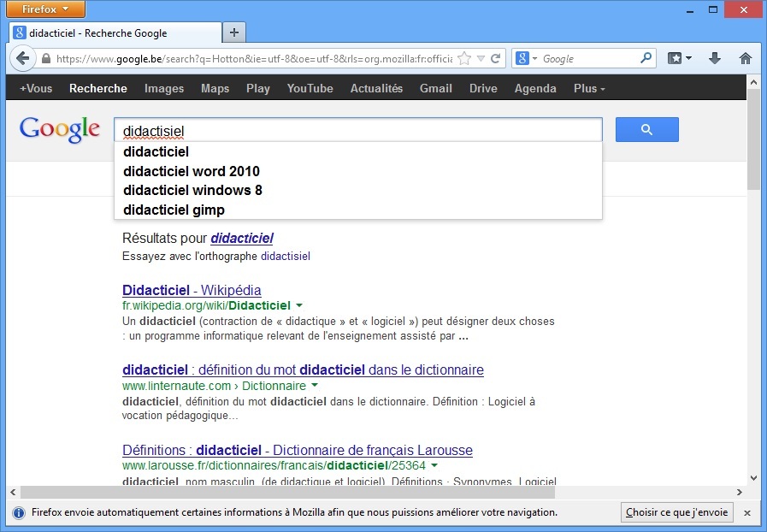Maximize the Firefox window
The width and height of the screenshot is (767, 532).
pos(713,9)
